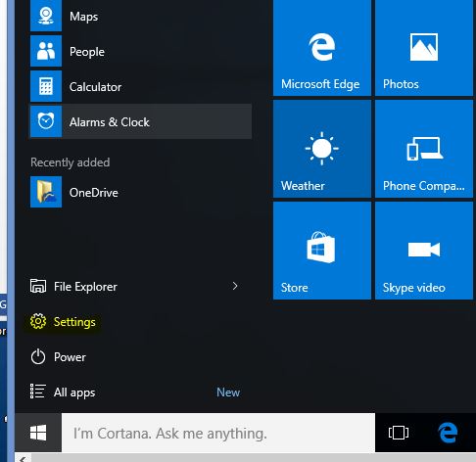
Task: Open the Store tile
Action: (322, 251)
